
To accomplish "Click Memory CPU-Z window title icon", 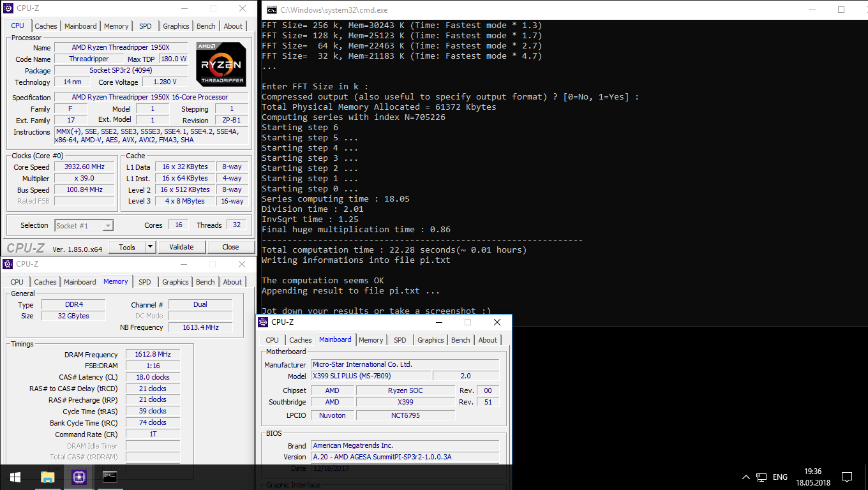I will pos(8,264).
